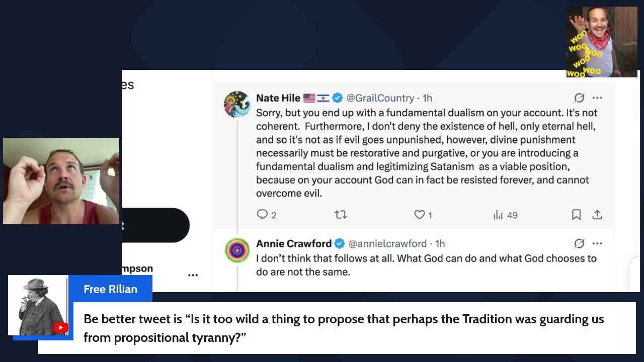Open Nate Hile's profile name link
Viewport: 644px width, 362px height.
[278, 98]
